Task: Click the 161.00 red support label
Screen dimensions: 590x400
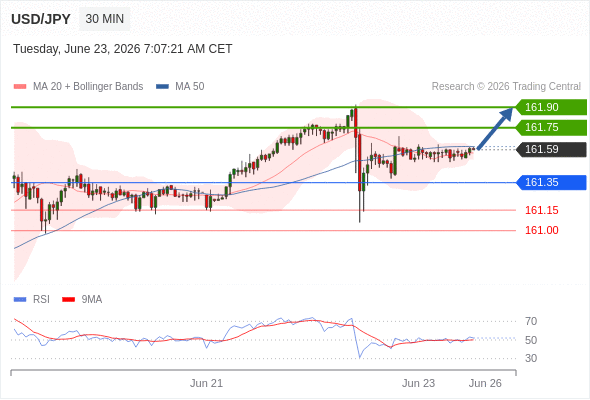Action: point(541,230)
